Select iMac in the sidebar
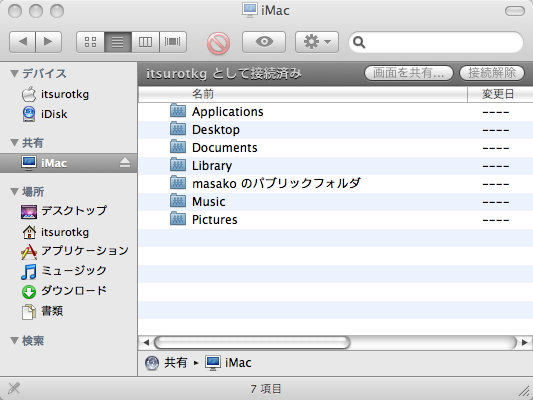 [68, 163]
